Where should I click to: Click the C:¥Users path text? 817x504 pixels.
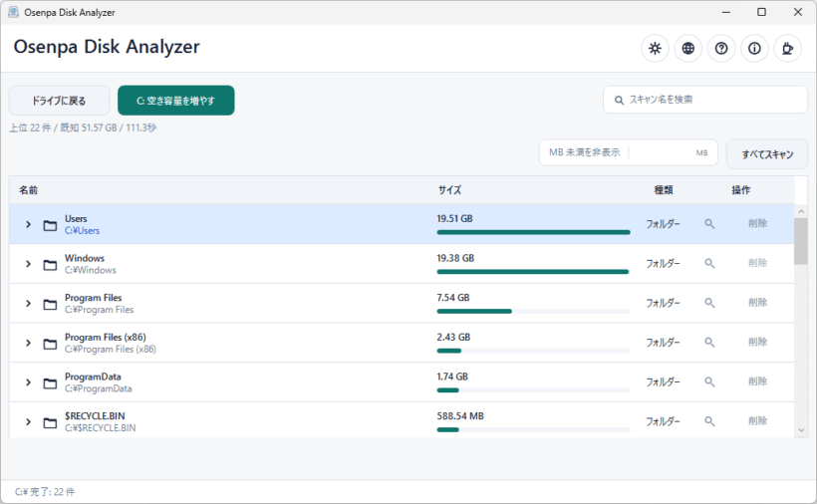(x=83, y=231)
